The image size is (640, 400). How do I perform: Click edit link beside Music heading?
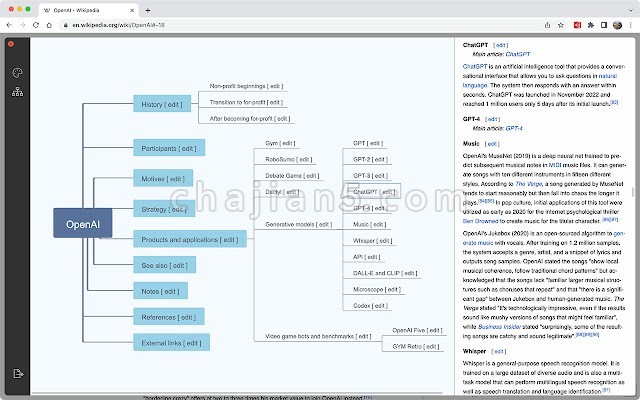tap(492, 144)
